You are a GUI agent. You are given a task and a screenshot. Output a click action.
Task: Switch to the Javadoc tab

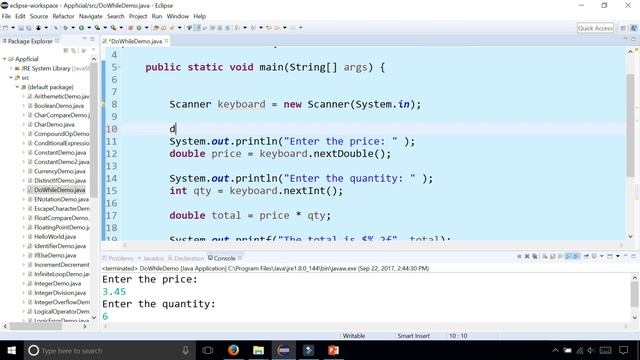(x=151, y=258)
